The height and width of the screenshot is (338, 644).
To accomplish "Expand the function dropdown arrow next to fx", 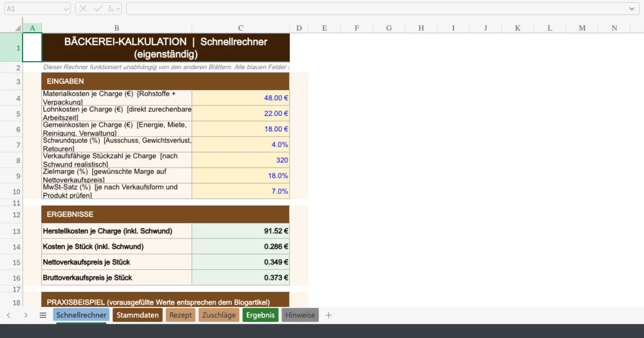I will 118,8.
